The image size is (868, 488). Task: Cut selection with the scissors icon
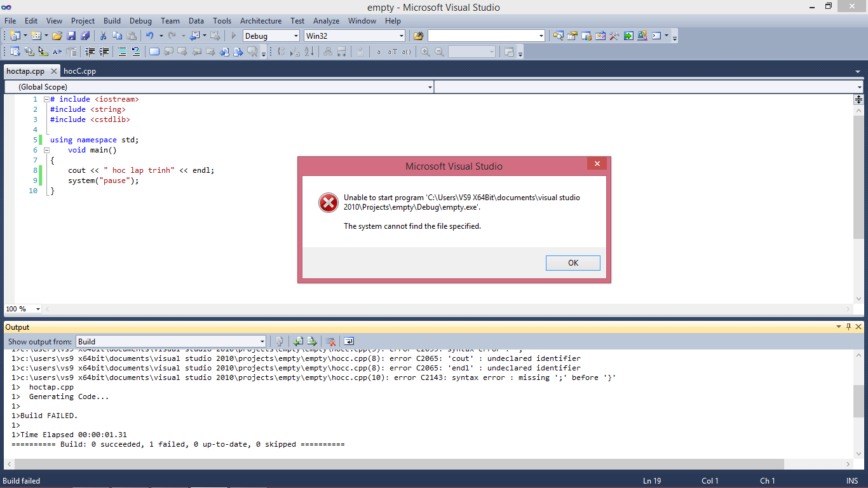[x=103, y=36]
